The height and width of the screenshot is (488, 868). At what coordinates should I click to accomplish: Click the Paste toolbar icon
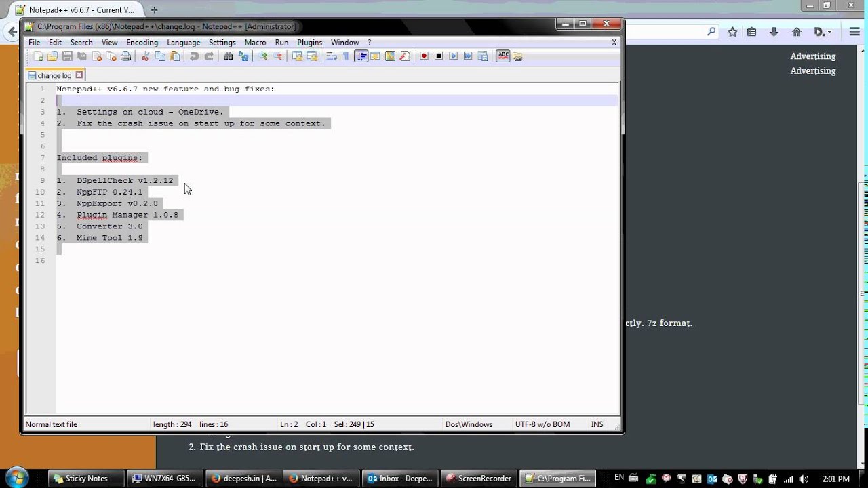coord(174,56)
